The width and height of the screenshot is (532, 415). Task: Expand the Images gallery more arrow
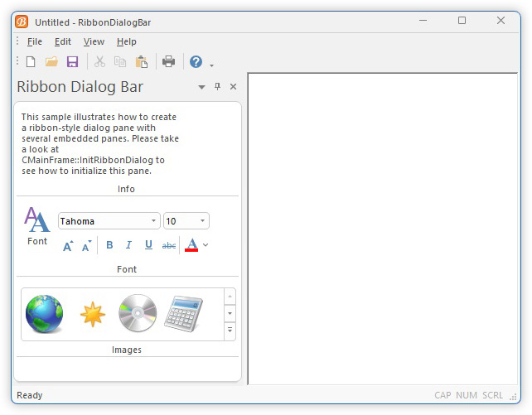pos(230,331)
